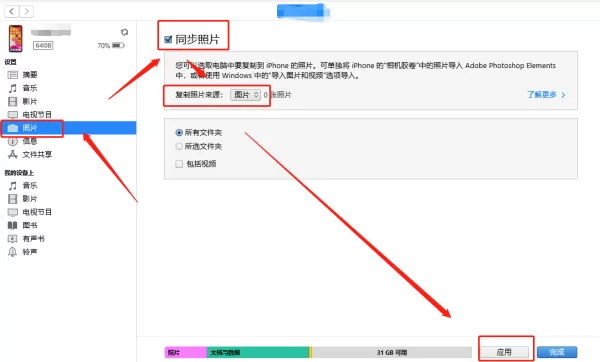Viewport: 600px width, 362px height.
Task: Select 照片 camera icon in sidebar
Action: [x=13, y=128]
